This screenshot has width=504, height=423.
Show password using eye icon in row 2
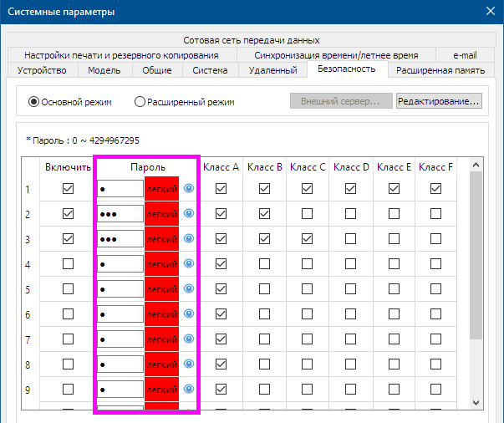(189, 213)
